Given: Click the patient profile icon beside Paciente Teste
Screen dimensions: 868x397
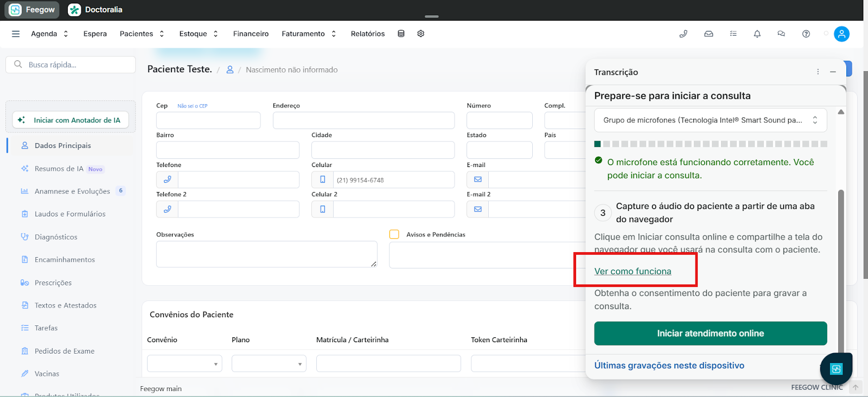Looking at the screenshot, I should click(x=230, y=69).
